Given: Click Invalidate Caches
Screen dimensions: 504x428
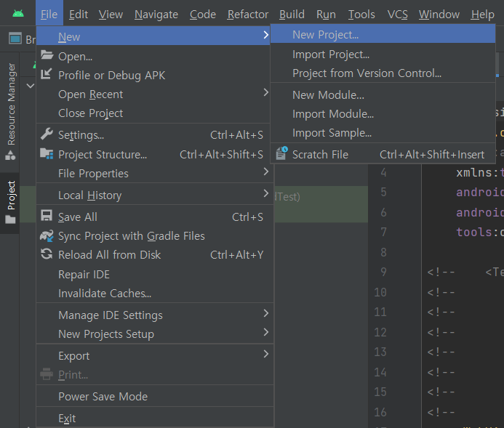Looking at the screenshot, I should 105,293.
